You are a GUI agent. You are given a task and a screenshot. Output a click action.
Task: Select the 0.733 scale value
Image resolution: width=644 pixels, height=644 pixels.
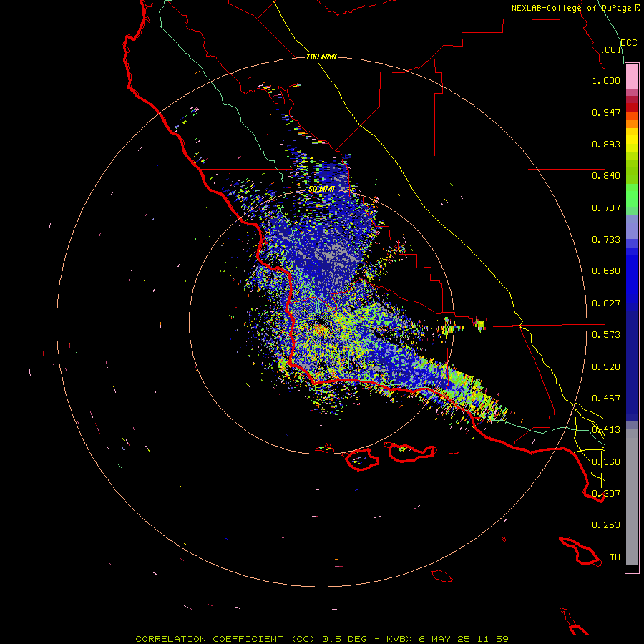pos(606,240)
